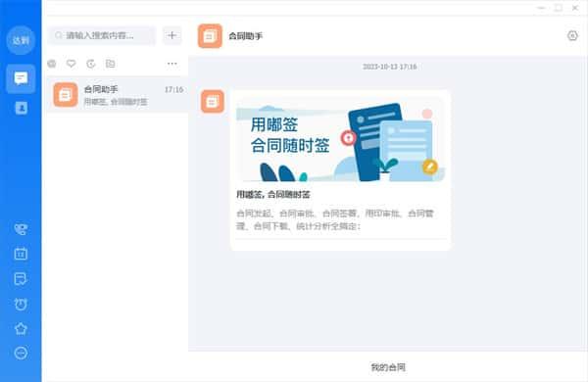Select the 合同助手 conversation in list
Screen dimensions: 588x382
(x=118, y=95)
